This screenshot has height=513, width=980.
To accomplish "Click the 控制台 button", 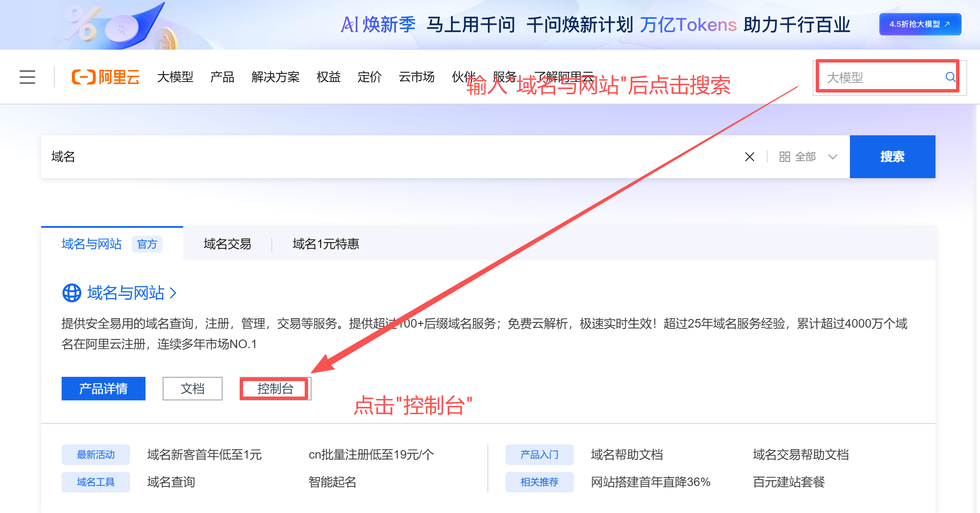I will coord(275,389).
